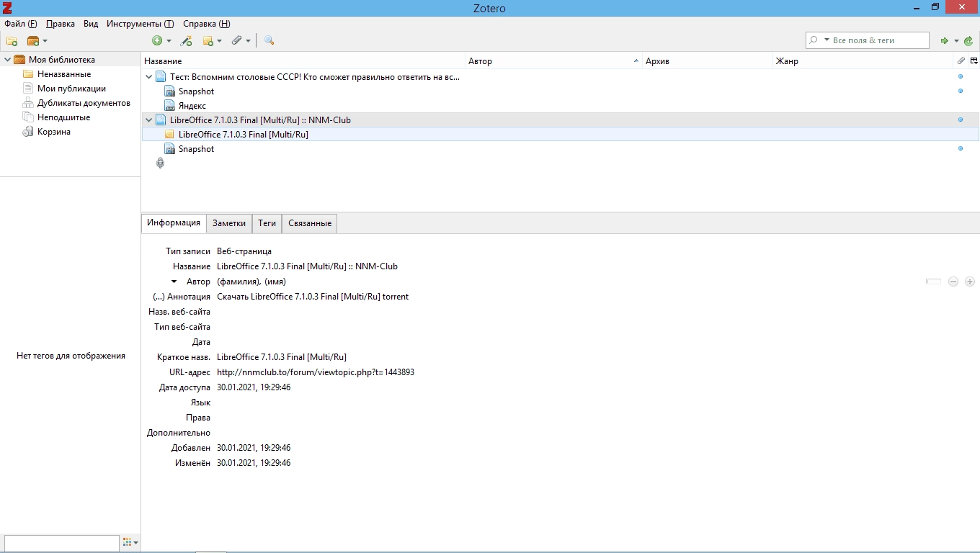This screenshot has height=553, width=980.
Task: Open the paperclip Add Attachment menu
Action: (x=241, y=41)
